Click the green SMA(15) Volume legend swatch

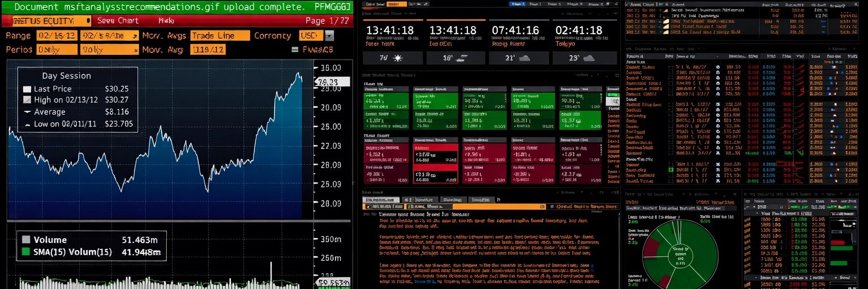tap(25, 252)
